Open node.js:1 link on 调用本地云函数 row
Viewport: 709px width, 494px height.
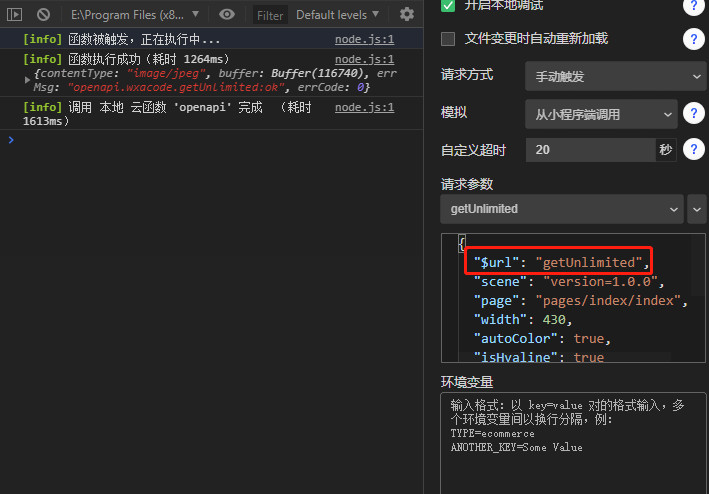364,107
